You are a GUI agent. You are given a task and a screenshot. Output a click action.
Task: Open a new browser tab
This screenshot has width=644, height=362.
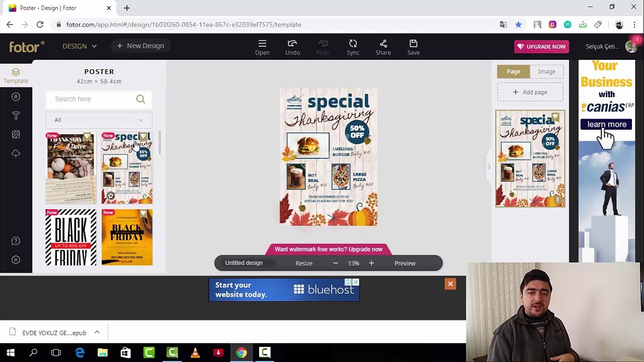click(x=127, y=8)
